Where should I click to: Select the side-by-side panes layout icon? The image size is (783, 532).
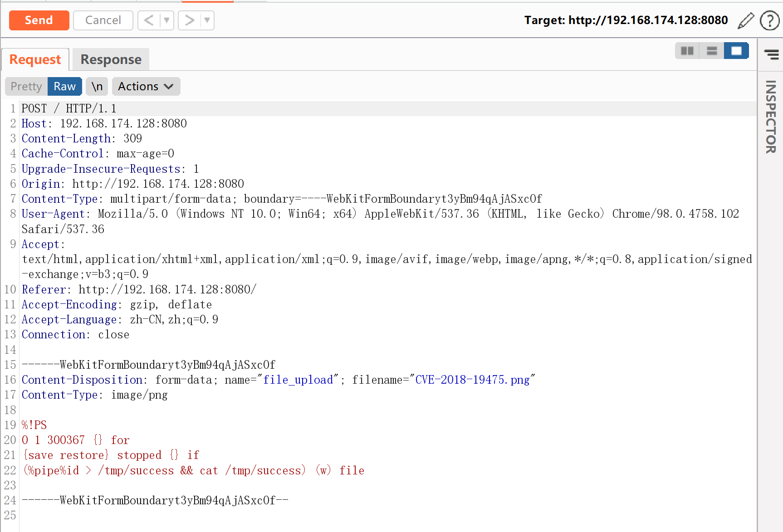point(687,51)
